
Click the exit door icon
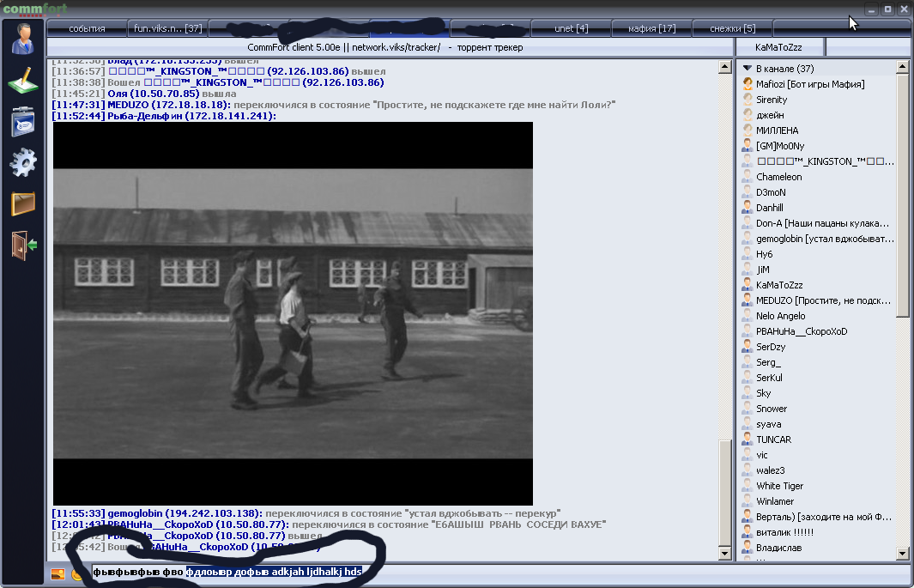click(x=23, y=245)
